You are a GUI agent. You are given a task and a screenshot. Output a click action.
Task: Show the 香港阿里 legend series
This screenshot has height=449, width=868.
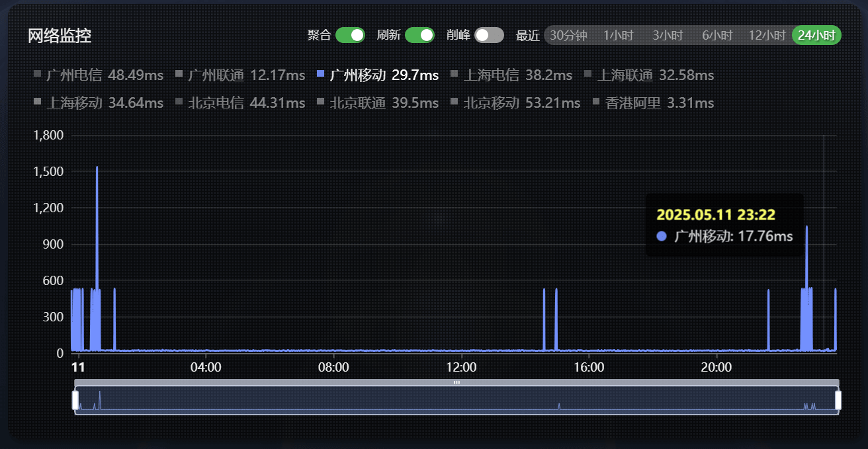click(x=659, y=103)
